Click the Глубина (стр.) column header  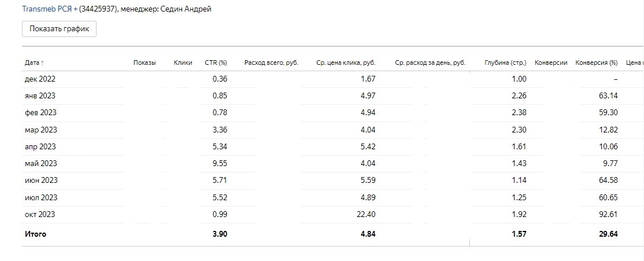[x=505, y=63]
